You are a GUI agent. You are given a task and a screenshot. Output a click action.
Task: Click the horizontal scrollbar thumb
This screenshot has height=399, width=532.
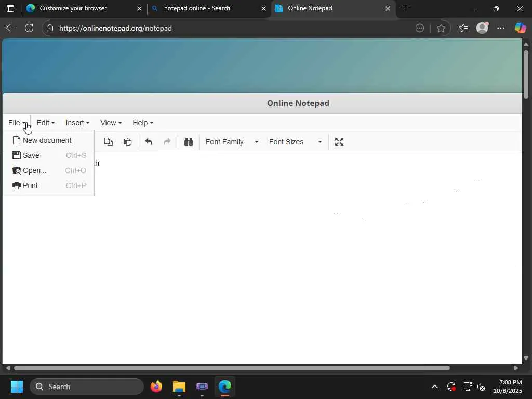tap(232, 368)
